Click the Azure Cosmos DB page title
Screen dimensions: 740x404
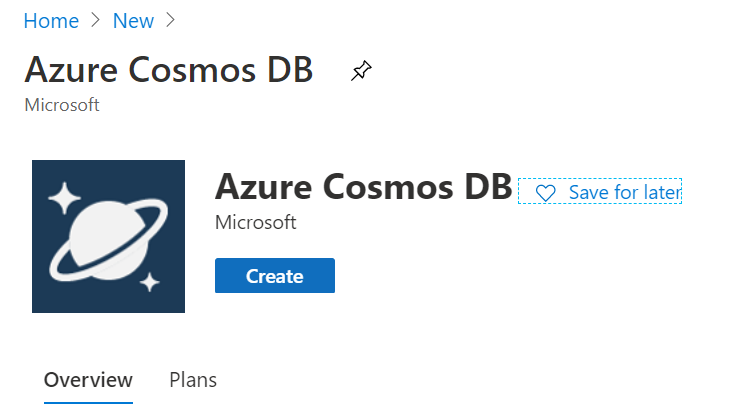pyautogui.click(x=168, y=70)
